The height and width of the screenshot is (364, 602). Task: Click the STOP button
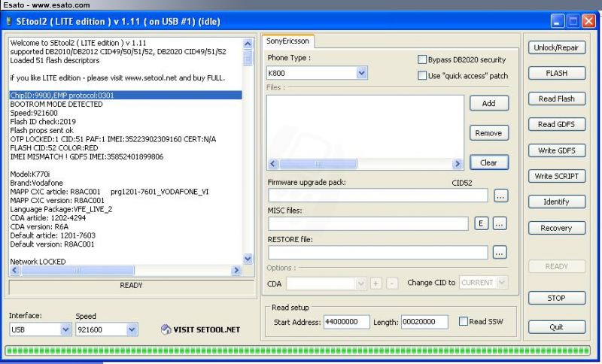[556, 298]
